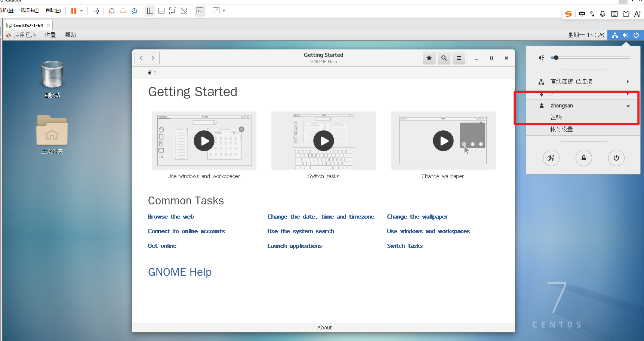Open the 应用程序 applications menu

[25, 35]
